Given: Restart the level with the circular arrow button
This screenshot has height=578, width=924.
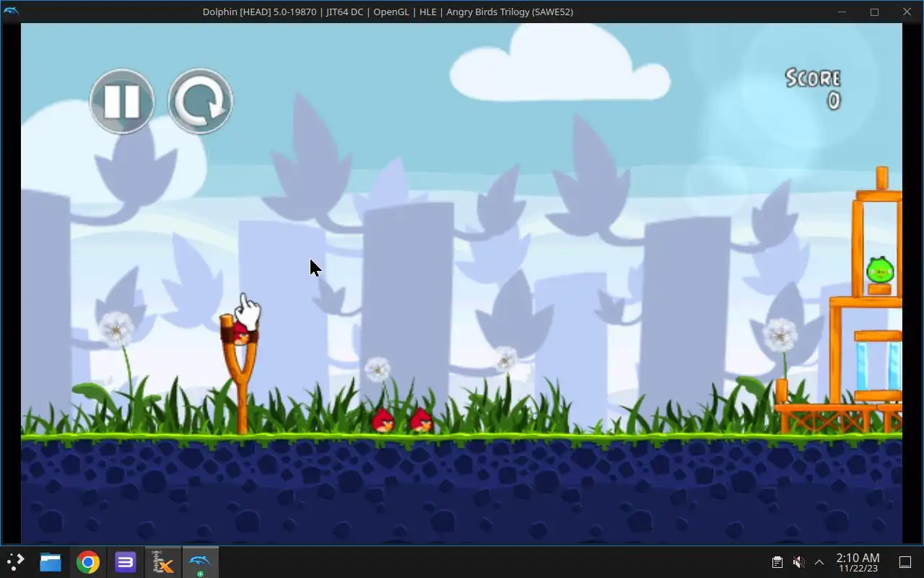Looking at the screenshot, I should (200, 101).
